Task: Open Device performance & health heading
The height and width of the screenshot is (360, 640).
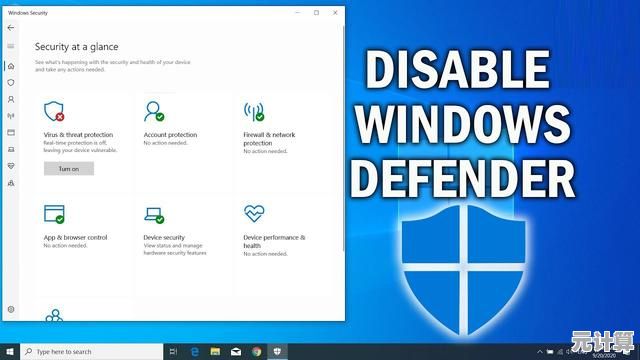Action: tap(274, 241)
